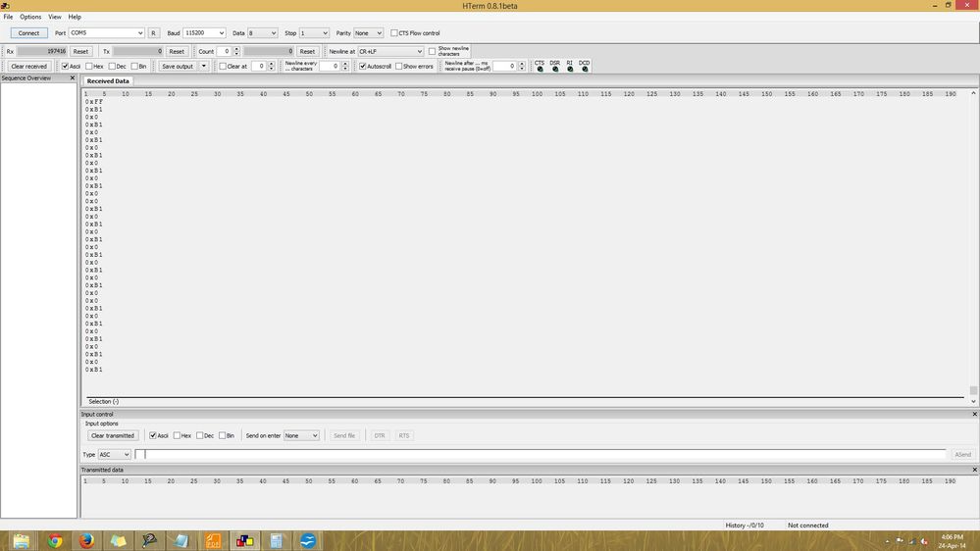Close the Sequence Overview panel
Image resolution: width=980 pixels, height=551 pixels.
point(72,78)
